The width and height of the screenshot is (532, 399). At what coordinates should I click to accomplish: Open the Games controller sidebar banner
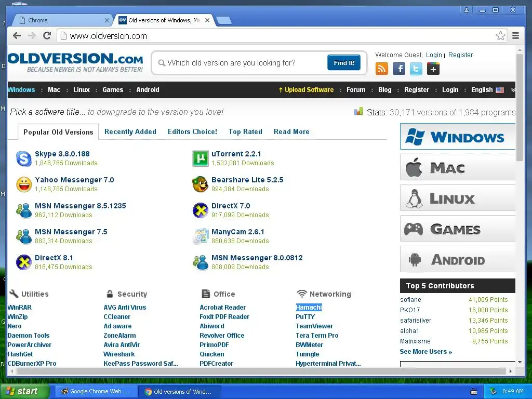coord(458,229)
